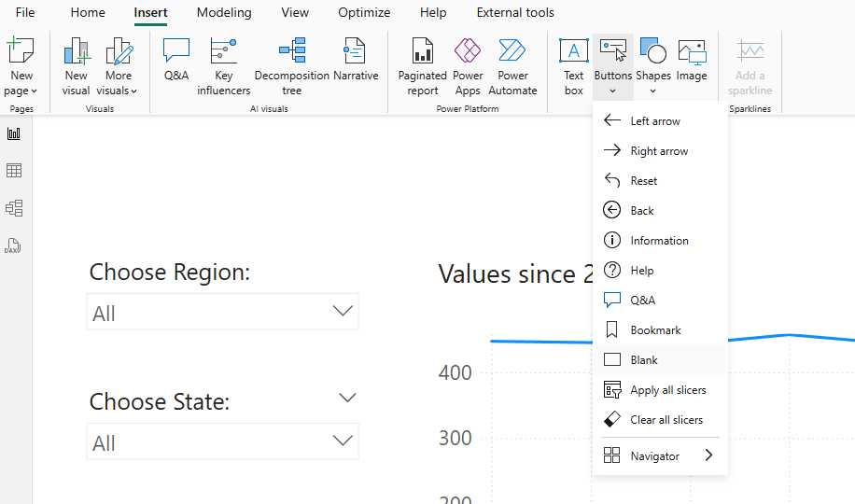Click the Paginated report icon
This screenshot has height=504, width=855.
[x=422, y=65]
